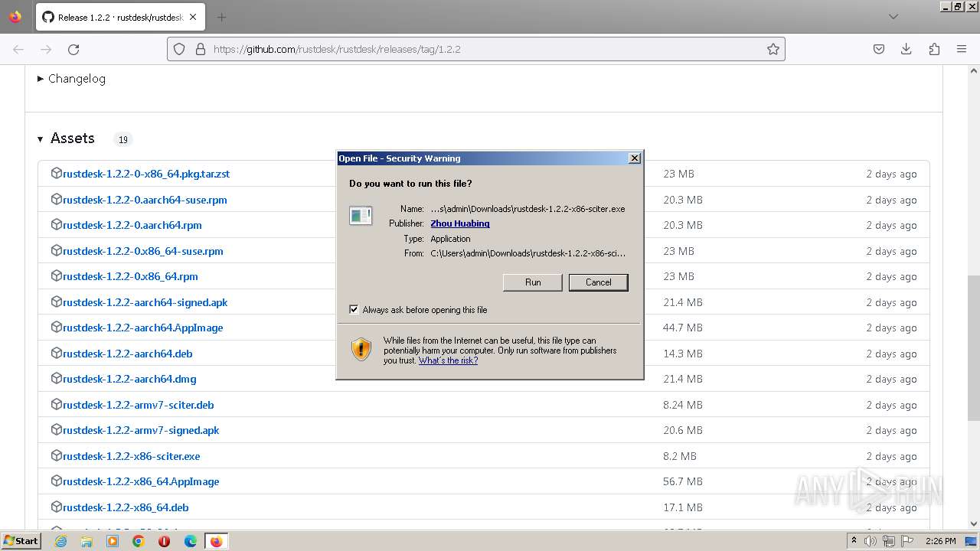
Task: Open the Extensions puzzle icon
Action: [934, 49]
